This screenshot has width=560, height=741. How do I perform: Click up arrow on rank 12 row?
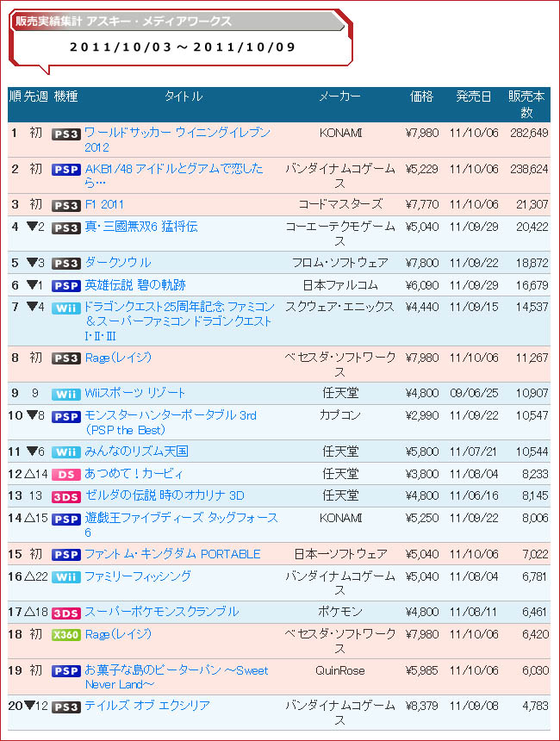click(28, 473)
